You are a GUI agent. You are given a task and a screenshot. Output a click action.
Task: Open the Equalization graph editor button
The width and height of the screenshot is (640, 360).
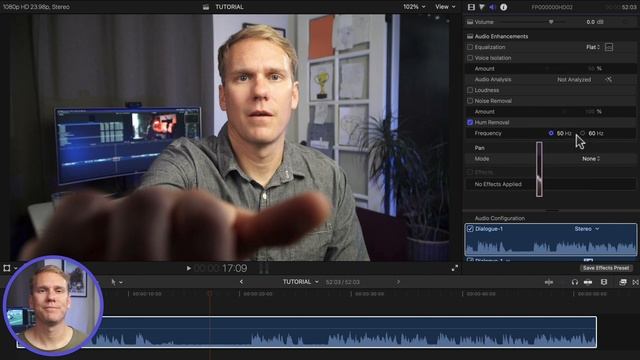coord(609,47)
